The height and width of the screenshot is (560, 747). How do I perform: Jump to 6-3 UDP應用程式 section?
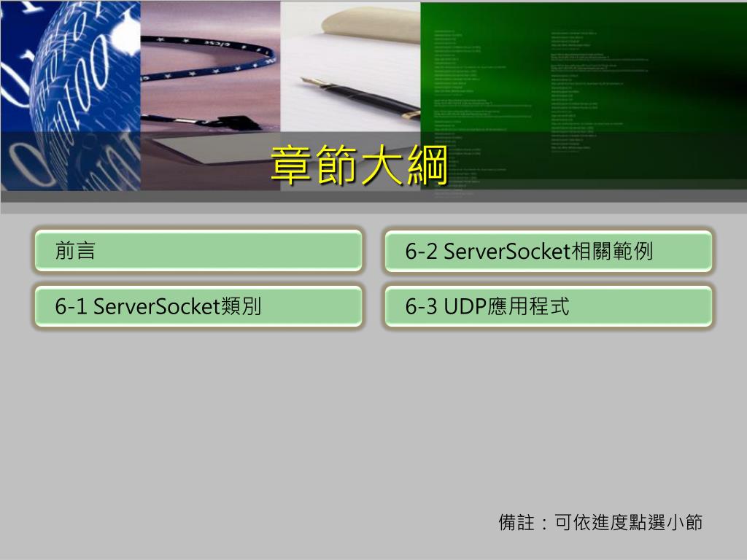[x=549, y=306]
